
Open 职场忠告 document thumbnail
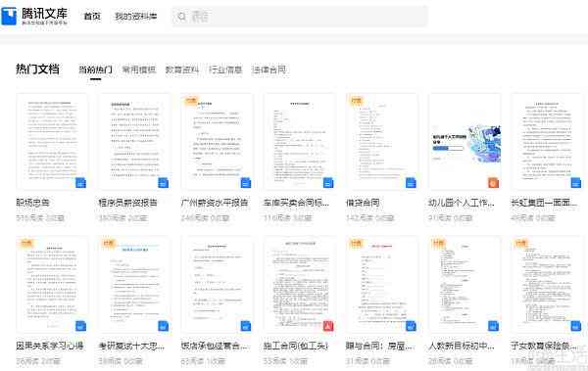52,142
